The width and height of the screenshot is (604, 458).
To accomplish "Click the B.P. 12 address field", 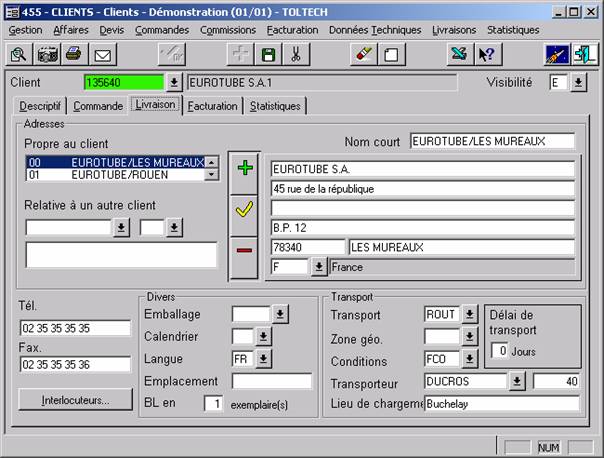I will point(423,228).
